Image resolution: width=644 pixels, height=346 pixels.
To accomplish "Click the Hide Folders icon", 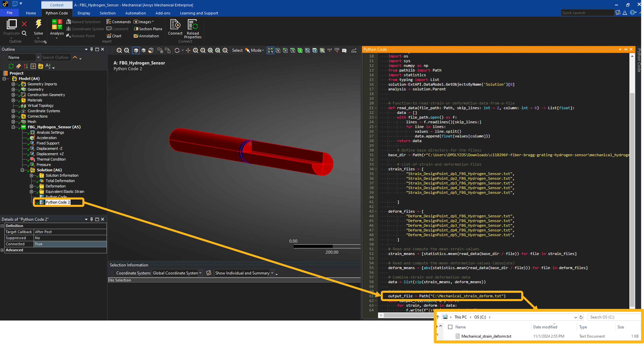I will (41, 66).
